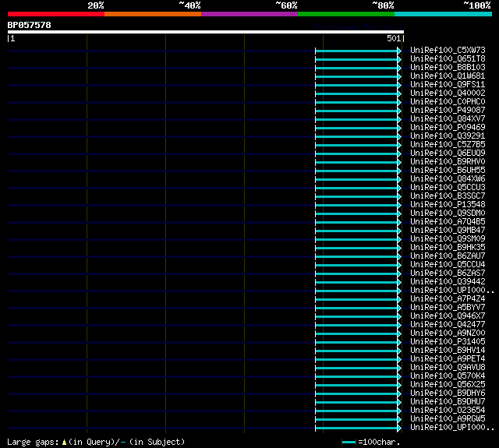Select the UniRef100_A9RGW5 label
This screenshot has height=448, width=499.
pos(448,419)
